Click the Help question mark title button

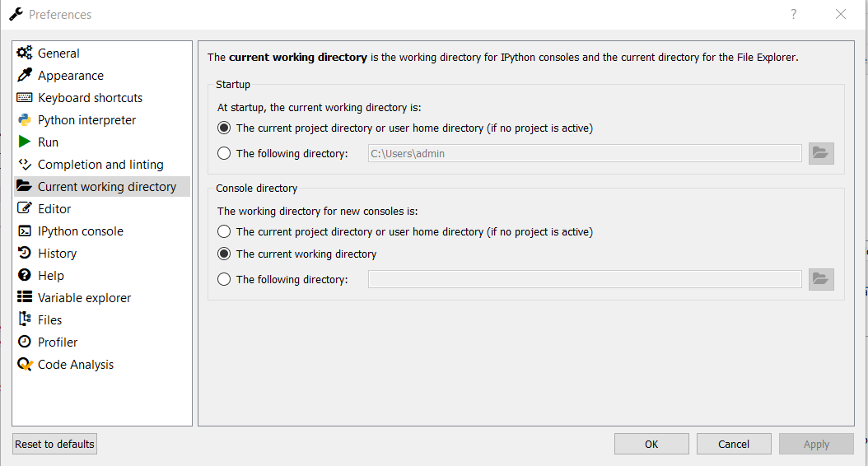coord(794,15)
